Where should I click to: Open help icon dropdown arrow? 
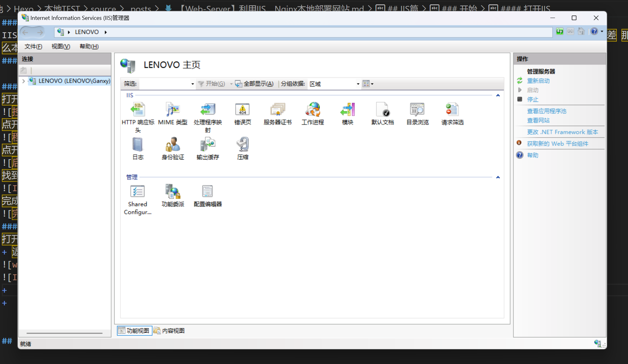point(602,31)
